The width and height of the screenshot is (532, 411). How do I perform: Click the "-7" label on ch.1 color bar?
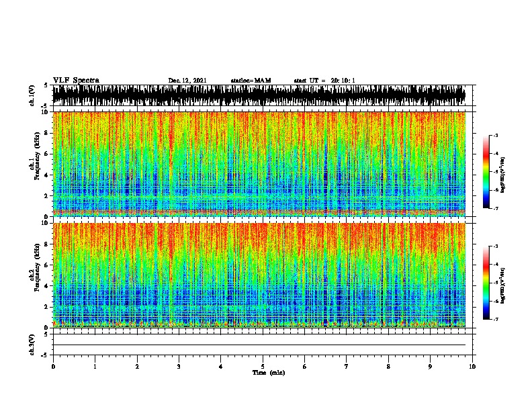coord(496,208)
